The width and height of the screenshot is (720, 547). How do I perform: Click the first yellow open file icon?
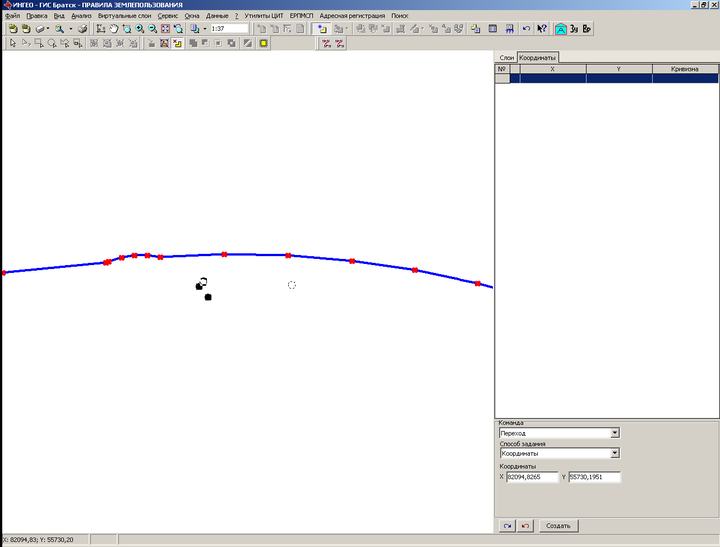coord(13,29)
